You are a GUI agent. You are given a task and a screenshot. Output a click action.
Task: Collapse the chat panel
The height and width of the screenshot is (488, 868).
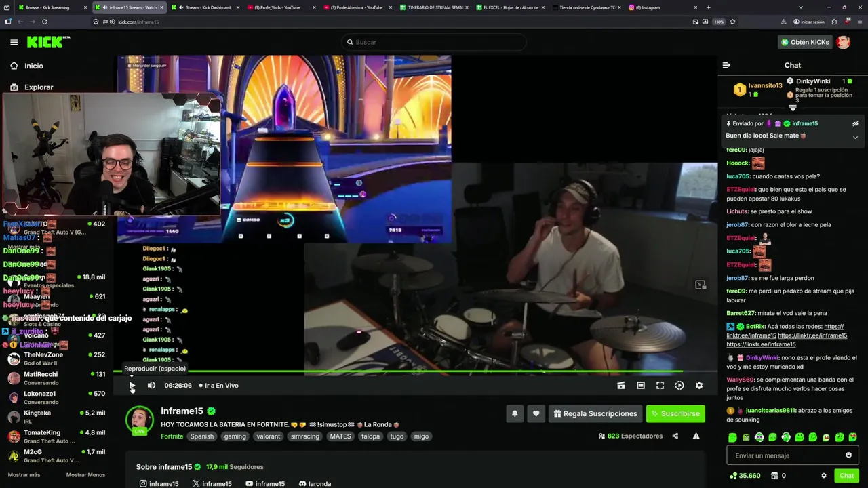(726, 65)
